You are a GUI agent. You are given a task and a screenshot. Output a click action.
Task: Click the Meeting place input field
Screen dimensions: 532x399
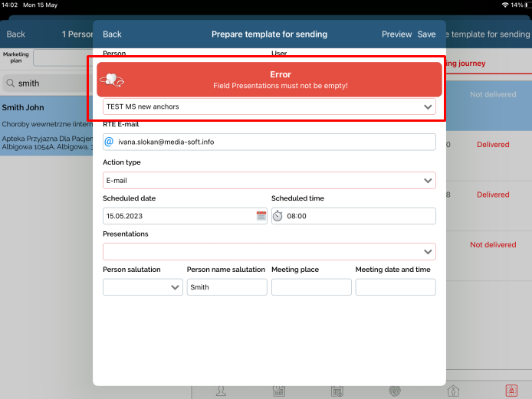311,287
